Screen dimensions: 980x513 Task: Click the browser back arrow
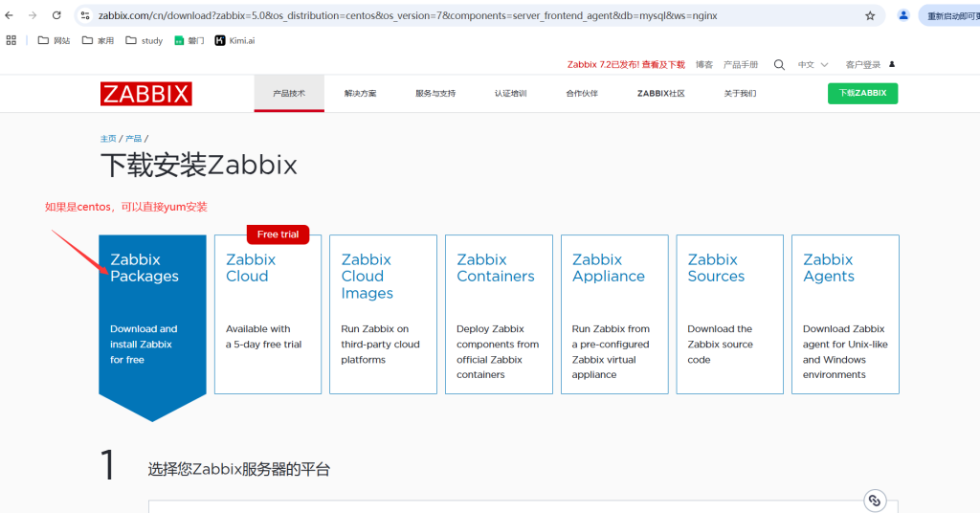tap(10, 15)
